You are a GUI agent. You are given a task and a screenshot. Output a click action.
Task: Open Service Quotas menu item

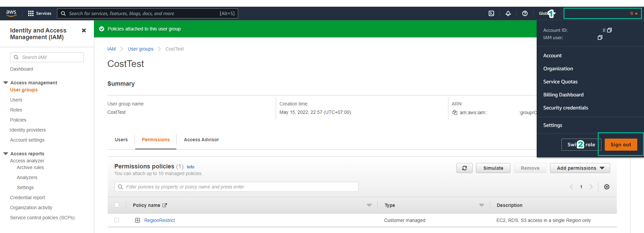(560, 82)
